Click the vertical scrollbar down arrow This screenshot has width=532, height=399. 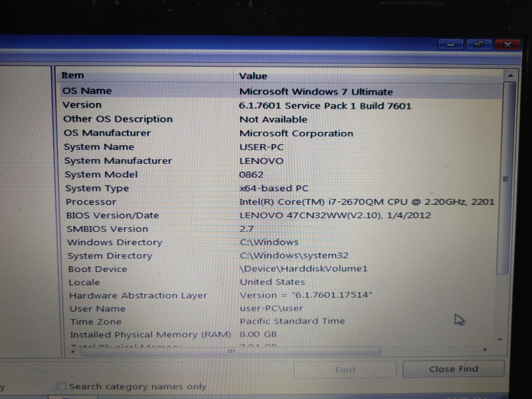coord(500,339)
